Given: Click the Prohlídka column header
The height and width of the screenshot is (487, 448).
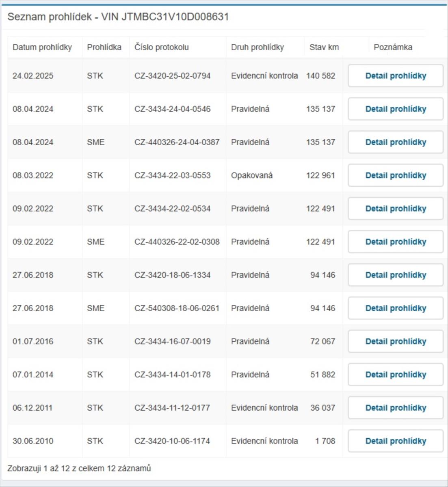Looking at the screenshot, I should [104, 47].
